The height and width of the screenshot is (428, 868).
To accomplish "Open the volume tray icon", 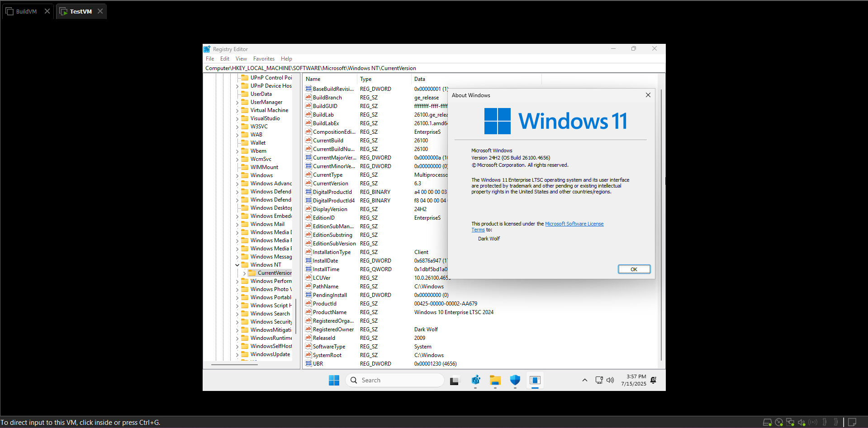I will point(610,380).
